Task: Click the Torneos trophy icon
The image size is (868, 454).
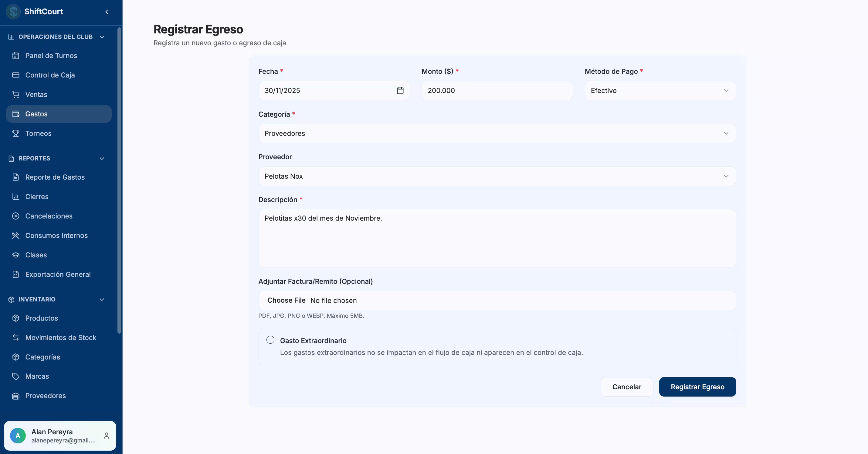Action: pyautogui.click(x=15, y=133)
